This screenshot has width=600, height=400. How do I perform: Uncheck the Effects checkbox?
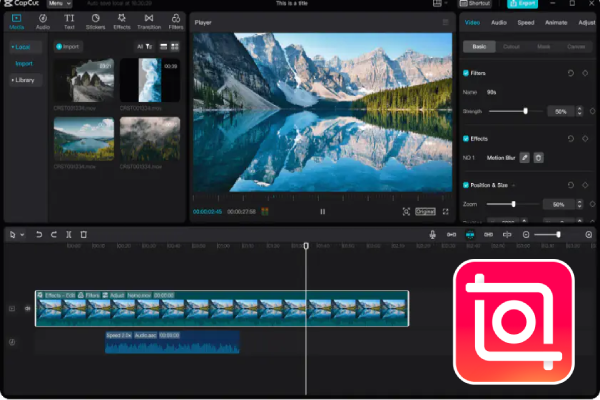466,139
